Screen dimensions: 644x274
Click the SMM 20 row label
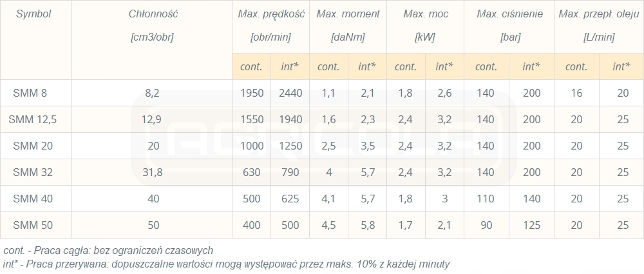[30, 146]
